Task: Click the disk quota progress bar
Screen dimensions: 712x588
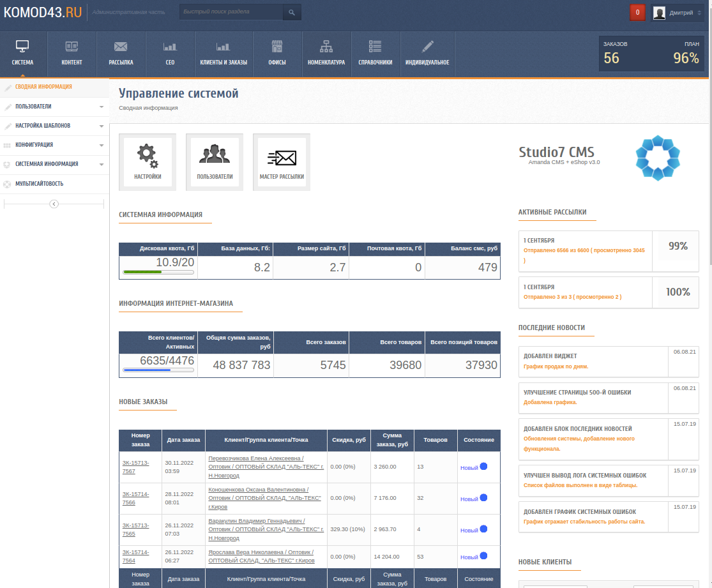Action: click(158, 272)
